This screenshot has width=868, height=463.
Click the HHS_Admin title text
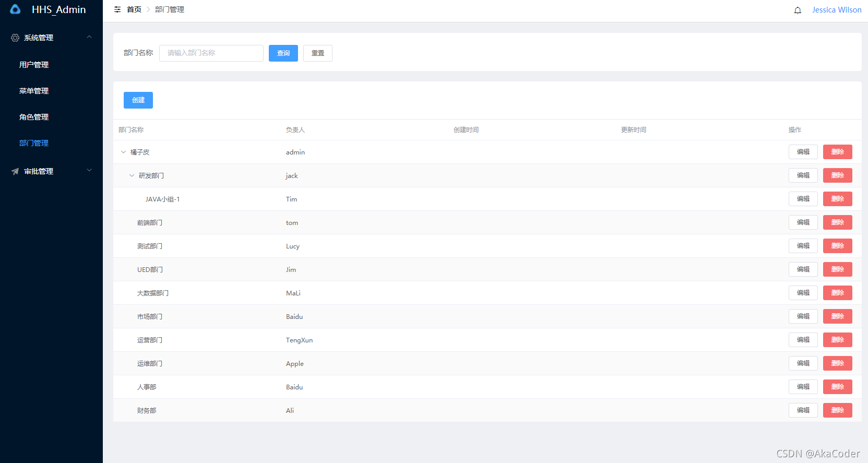59,9
